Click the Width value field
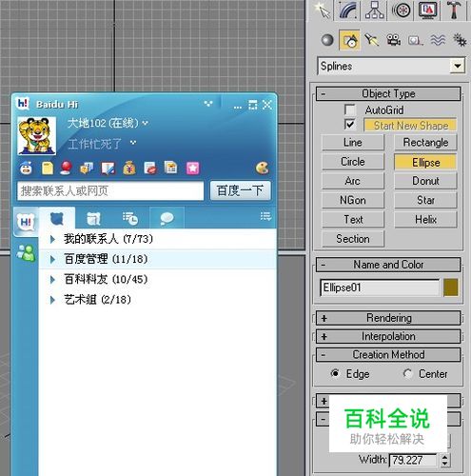Image resolution: width=471 pixels, height=476 pixels. [413, 460]
